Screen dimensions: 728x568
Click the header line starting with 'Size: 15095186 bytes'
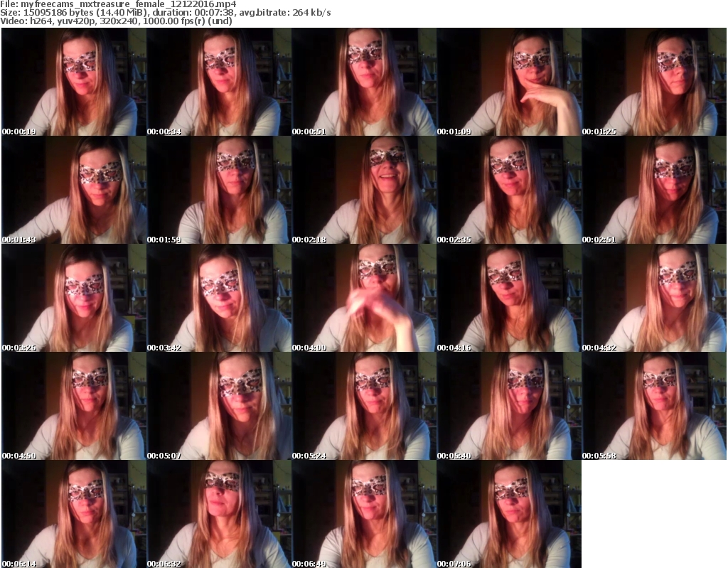click(x=165, y=13)
